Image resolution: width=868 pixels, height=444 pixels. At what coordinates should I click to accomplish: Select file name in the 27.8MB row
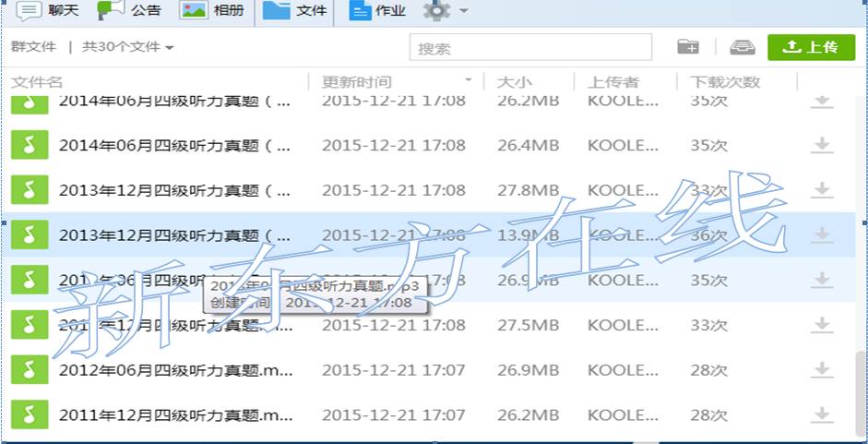175,190
